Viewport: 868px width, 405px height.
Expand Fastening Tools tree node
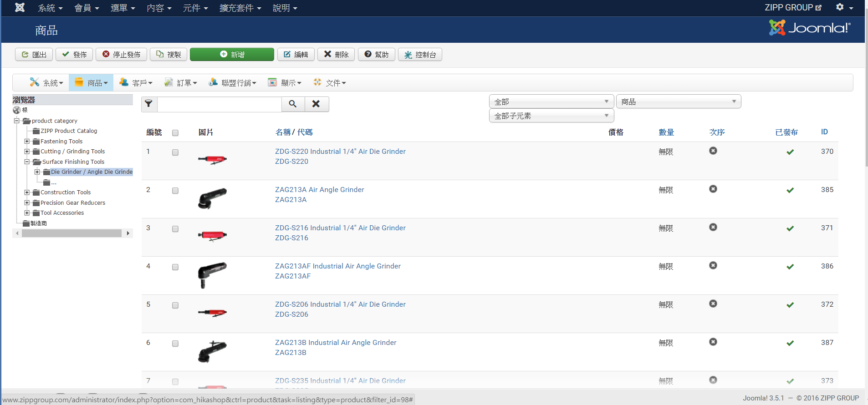pos(27,142)
